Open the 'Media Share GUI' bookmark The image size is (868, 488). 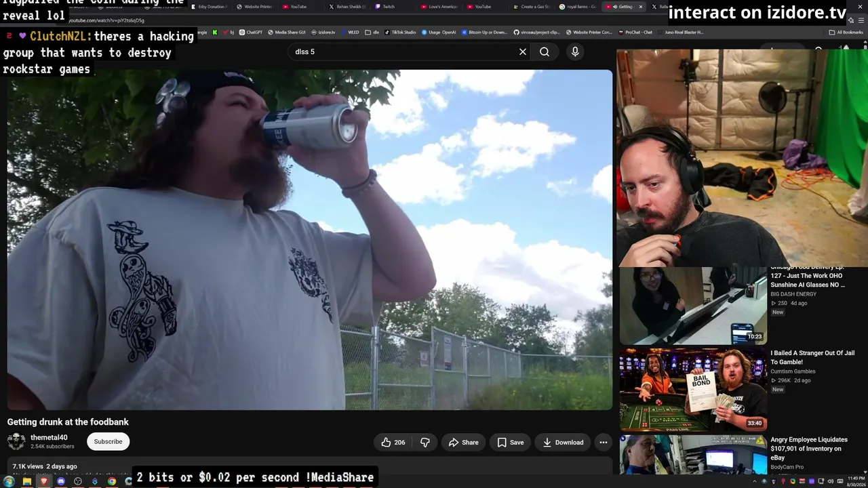287,32
